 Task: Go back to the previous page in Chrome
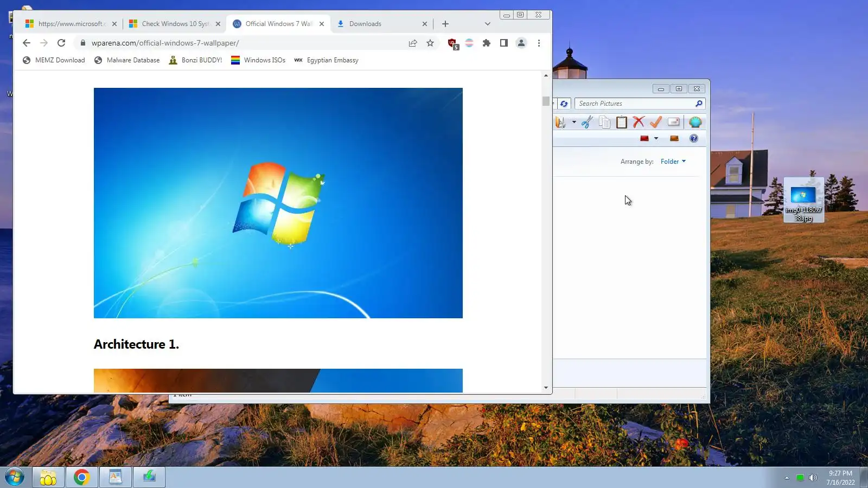tap(27, 43)
